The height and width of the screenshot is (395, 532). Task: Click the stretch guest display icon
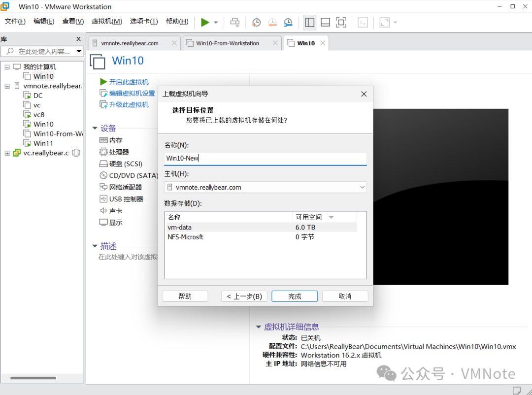coord(384,22)
